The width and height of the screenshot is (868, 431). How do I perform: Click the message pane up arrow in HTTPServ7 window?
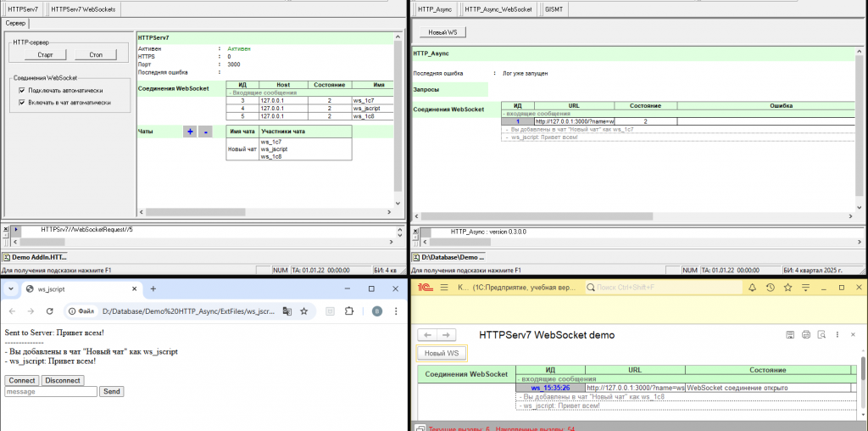(x=400, y=229)
